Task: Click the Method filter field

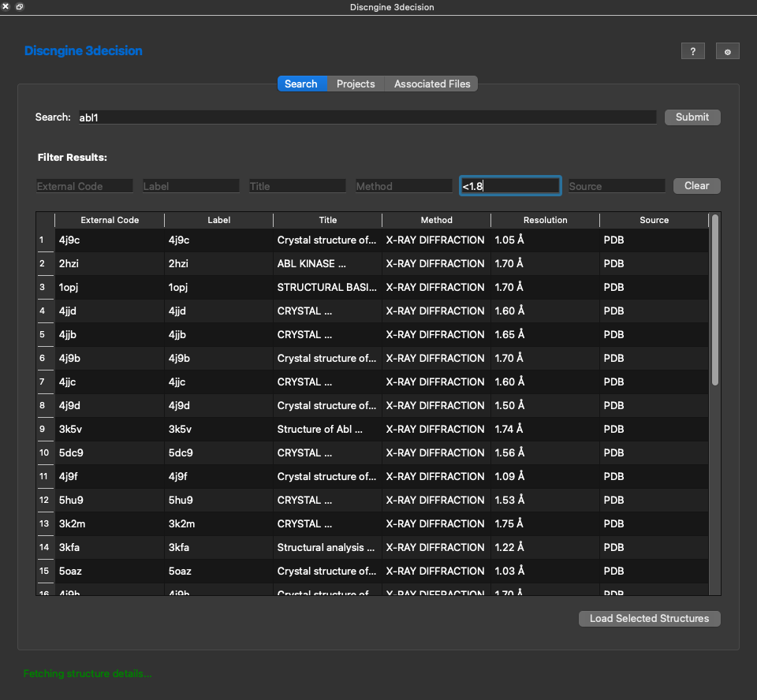Action: (404, 186)
